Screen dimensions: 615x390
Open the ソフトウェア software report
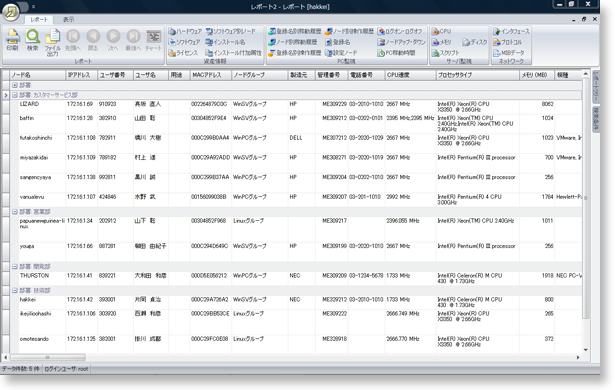pyautogui.click(x=184, y=42)
